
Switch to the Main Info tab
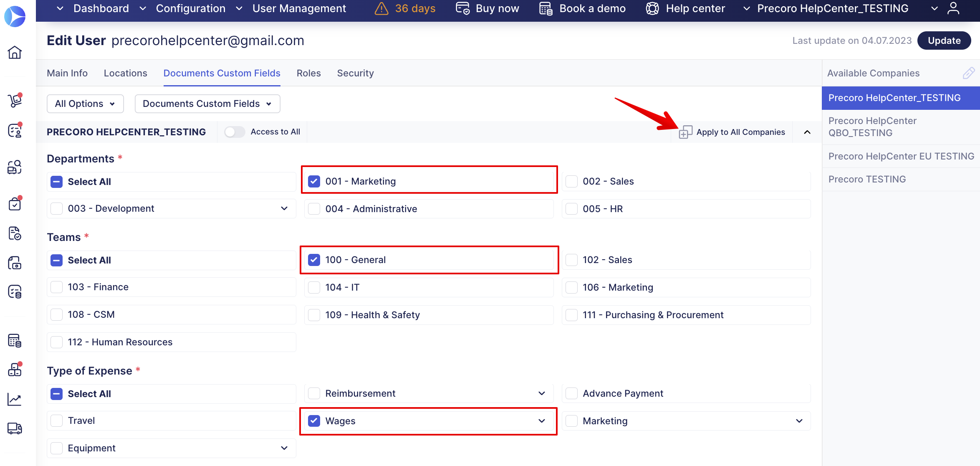(67, 73)
